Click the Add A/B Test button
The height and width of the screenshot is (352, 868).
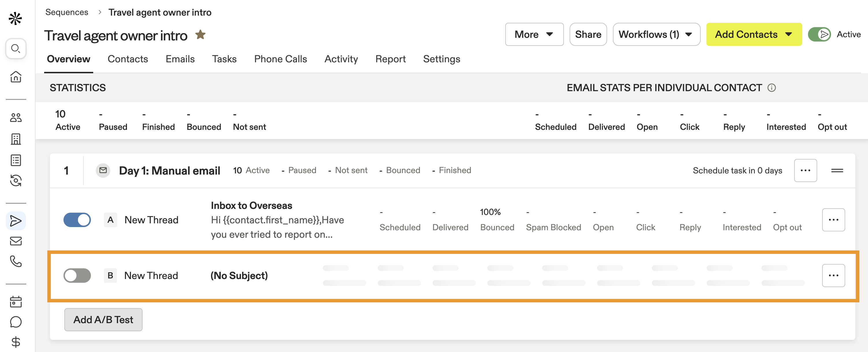(103, 320)
